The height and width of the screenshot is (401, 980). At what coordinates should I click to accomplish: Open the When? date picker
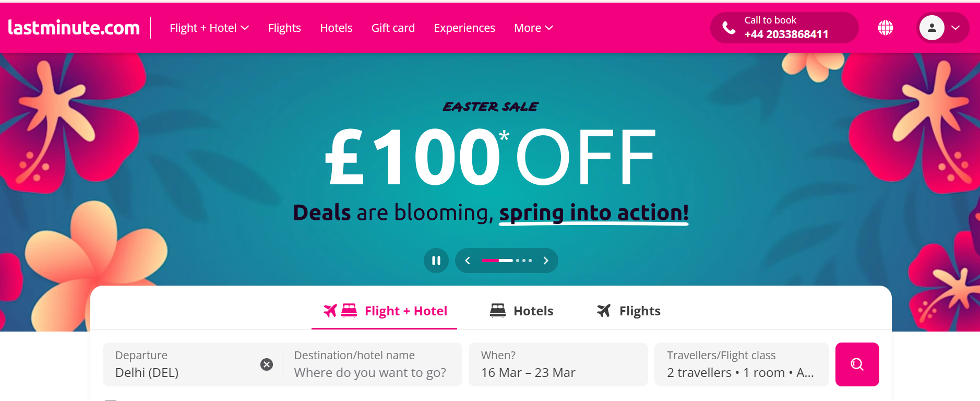pyautogui.click(x=558, y=364)
